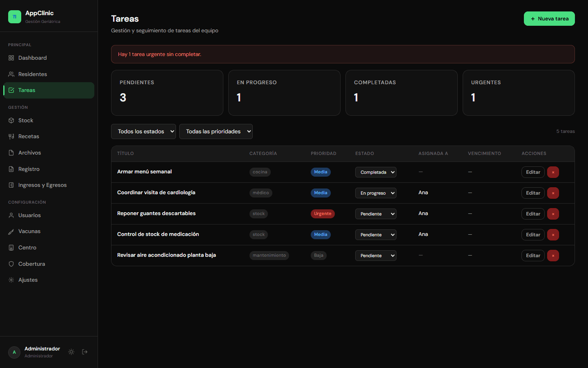Open Centro settings
The height and width of the screenshot is (368, 588).
point(49,247)
